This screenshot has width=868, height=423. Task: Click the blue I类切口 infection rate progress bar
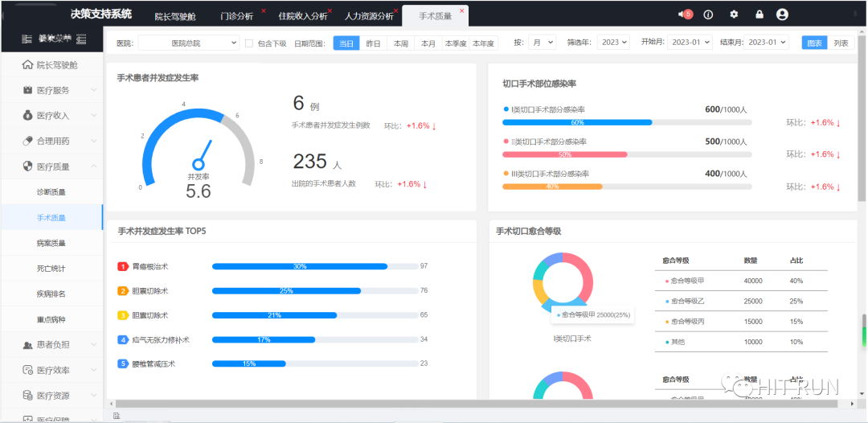(577, 122)
